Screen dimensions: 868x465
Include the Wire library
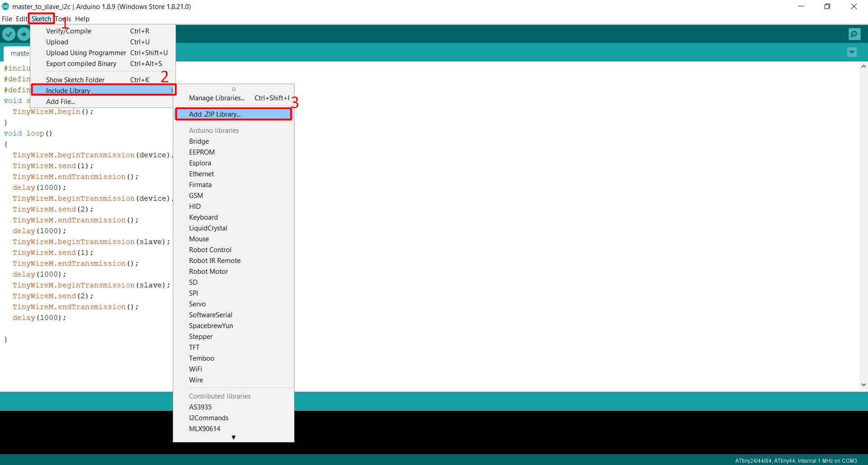coord(233,380)
